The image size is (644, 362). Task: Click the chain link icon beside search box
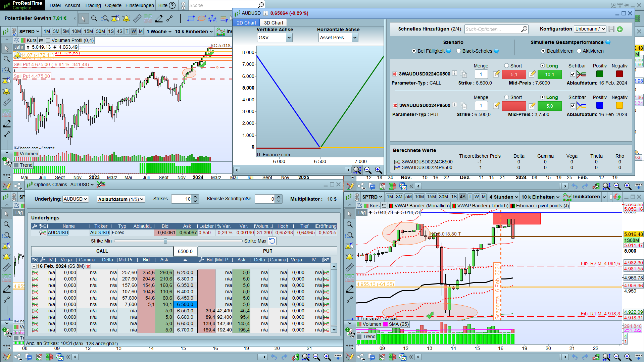point(183,5)
